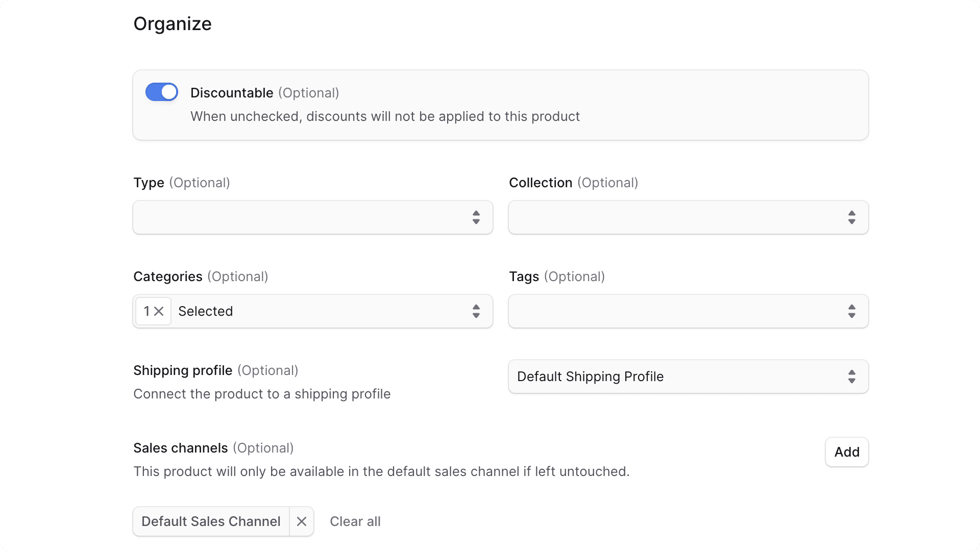Click the Organize heading
980x551 pixels.
click(x=173, y=23)
